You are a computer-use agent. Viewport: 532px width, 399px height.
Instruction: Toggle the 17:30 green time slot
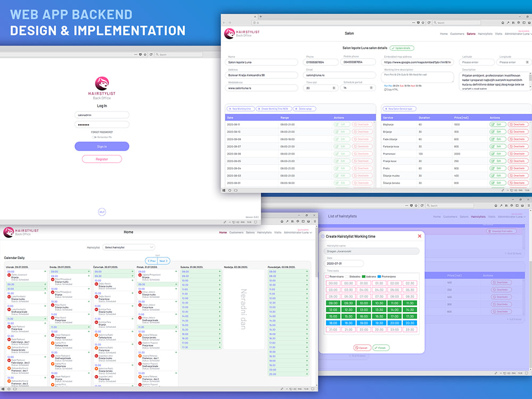coord(410,316)
